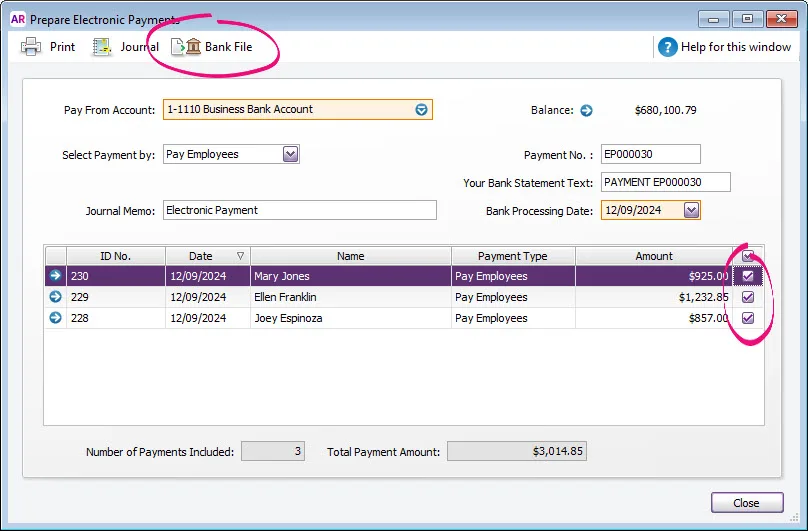808x531 pixels.
Task: Open the zoom arrow for payment 230
Action: 55,276
